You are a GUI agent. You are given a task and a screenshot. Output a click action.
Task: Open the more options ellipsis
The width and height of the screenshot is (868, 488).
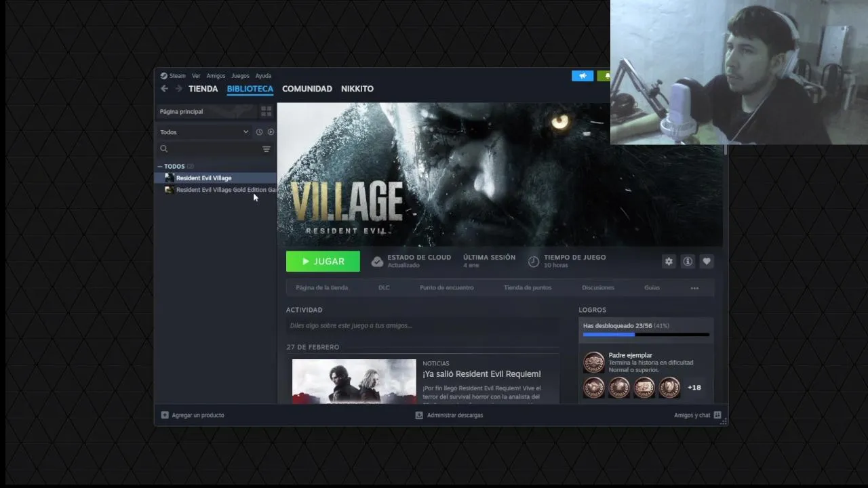pyautogui.click(x=694, y=288)
